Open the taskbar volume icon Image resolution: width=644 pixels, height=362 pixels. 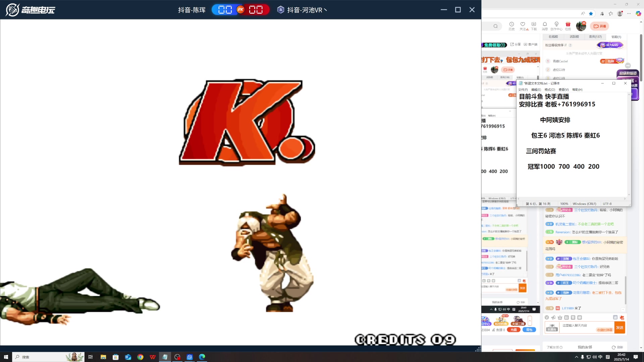pos(594,357)
